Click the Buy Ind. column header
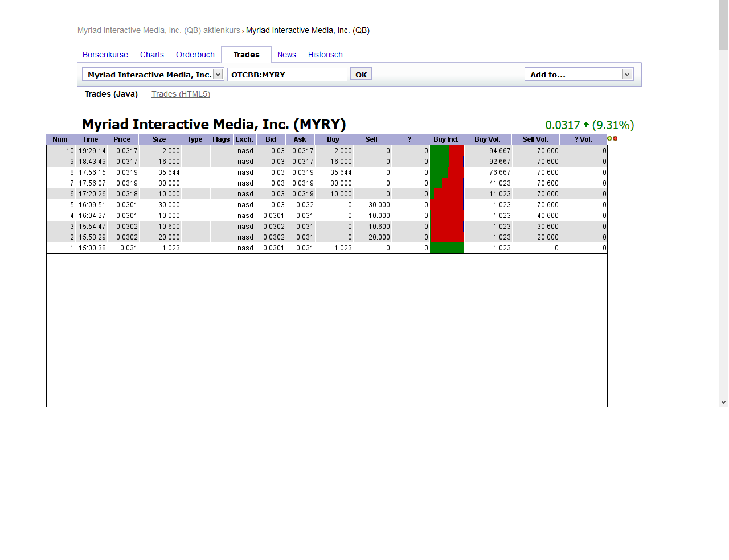Viewport: 729px width, 560px height. pyautogui.click(x=446, y=139)
